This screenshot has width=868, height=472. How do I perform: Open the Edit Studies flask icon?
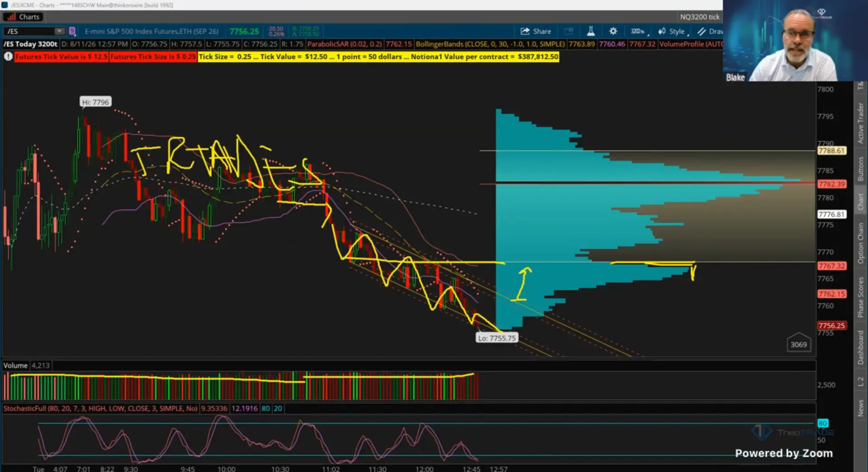pos(590,31)
